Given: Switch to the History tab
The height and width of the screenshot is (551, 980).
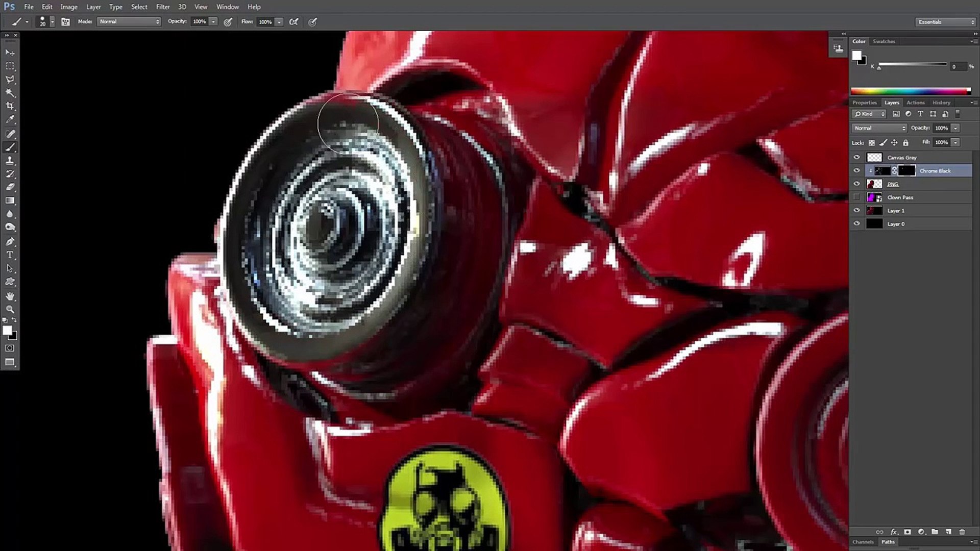Looking at the screenshot, I should (941, 103).
